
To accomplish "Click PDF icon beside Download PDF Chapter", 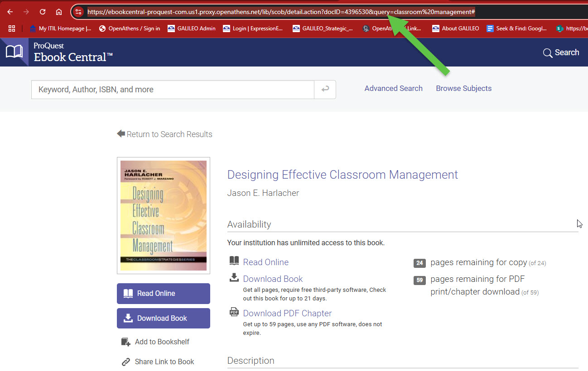I will click(x=234, y=312).
